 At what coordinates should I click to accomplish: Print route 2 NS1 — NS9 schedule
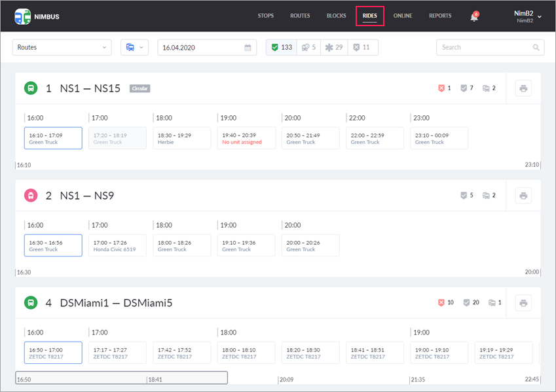tap(523, 196)
